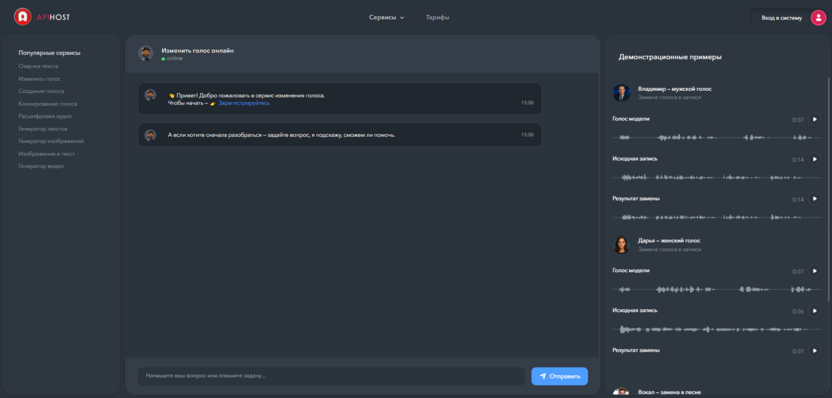Open the 'Тарифы' page

[x=437, y=18]
